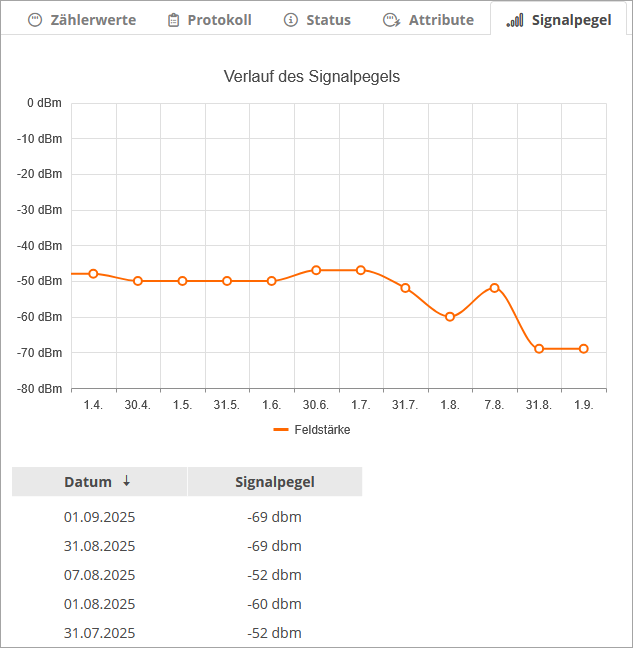This screenshot has width=633, height=648.
Task: Click the 07.08.2025 date cell
Action: (100, 575)
